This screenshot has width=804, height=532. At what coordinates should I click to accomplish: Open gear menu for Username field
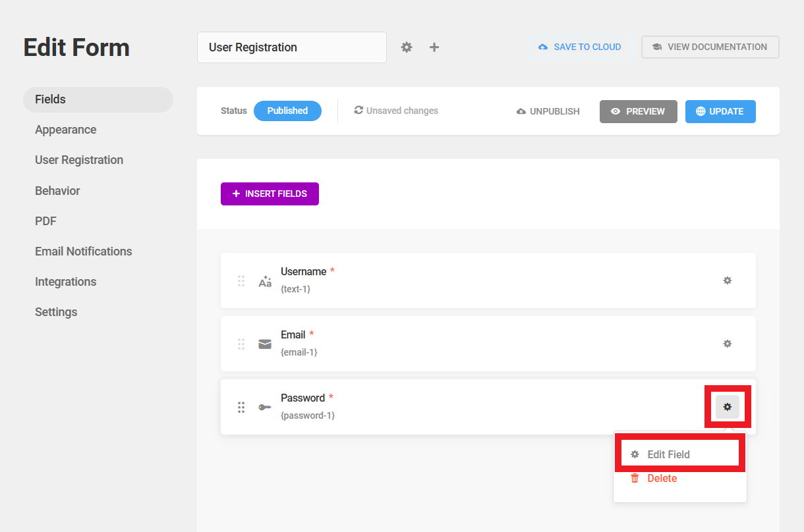point(728,280)
